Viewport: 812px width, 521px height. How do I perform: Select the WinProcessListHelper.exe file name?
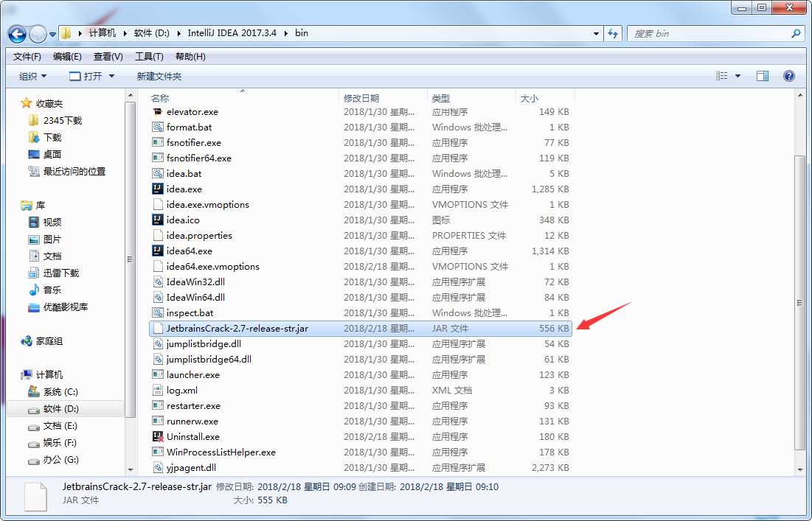pos(221,452)
